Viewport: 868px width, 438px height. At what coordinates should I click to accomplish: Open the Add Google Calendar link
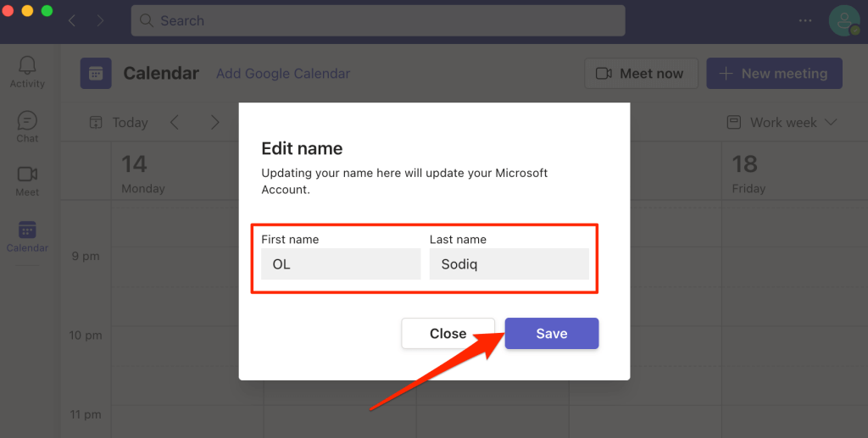[x=283, y=74]
